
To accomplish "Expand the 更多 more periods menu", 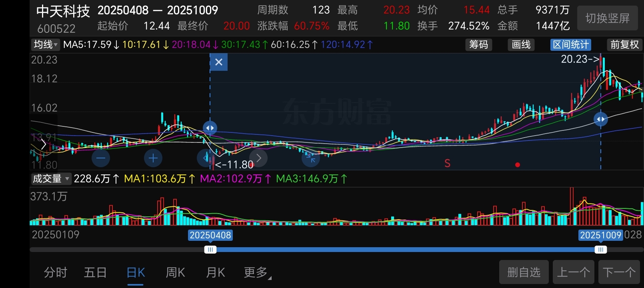I will tap(257, 272).
